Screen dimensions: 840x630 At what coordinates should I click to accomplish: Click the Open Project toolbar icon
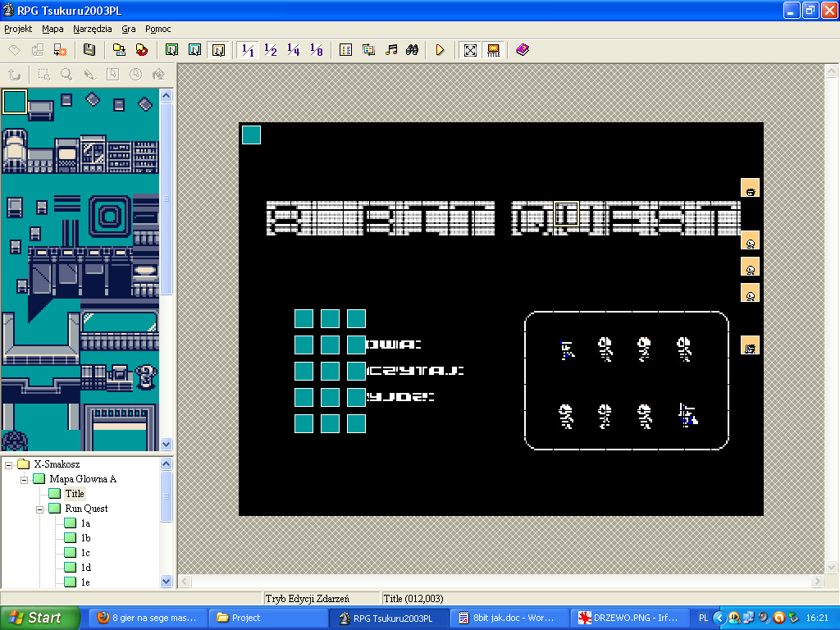[x=38, y=50]
